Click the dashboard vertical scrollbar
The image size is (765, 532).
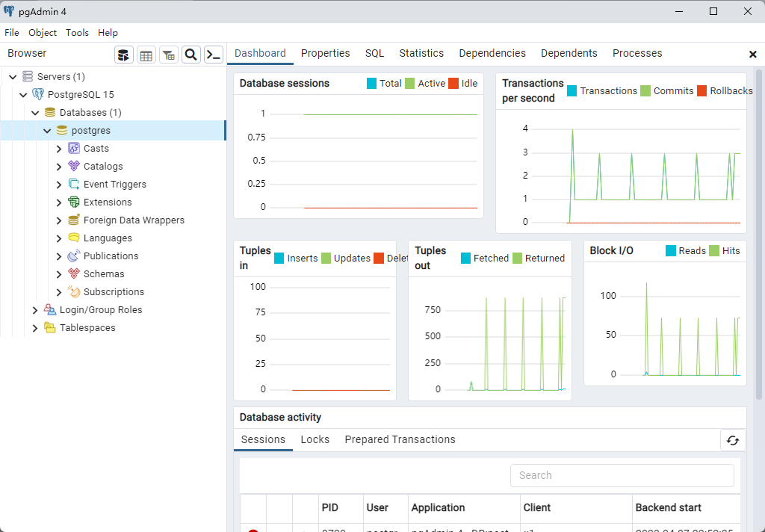coord(759,235)
